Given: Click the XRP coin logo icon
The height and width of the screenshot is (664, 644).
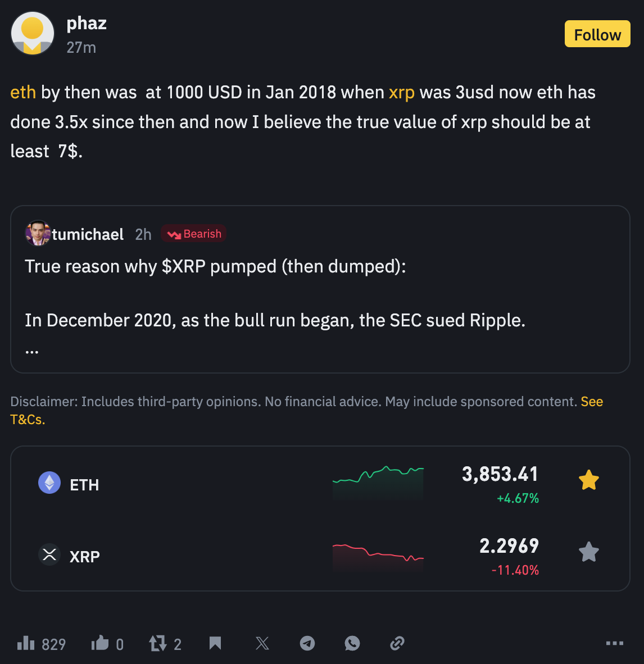Looking at the screenshot, I should point(49,554).
